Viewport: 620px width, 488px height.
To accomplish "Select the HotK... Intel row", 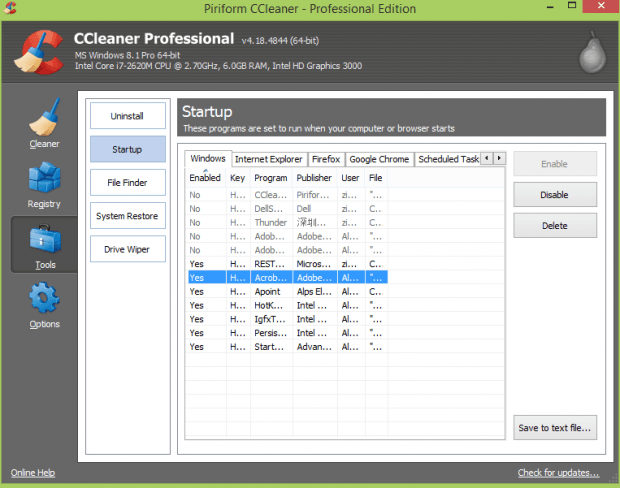I will coord(287,305).
